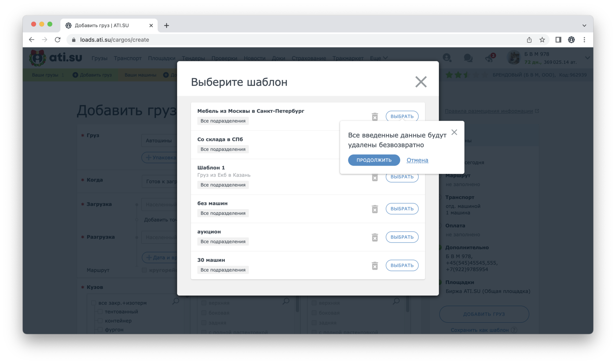The height and width of the screenshot is (364, 616).
Task: Open the Транспорт menu
Action: 128,58
